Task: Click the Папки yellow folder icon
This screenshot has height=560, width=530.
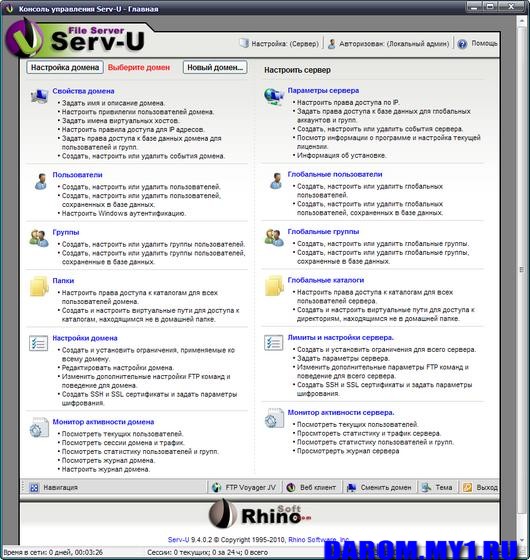Action: point(39,286)
